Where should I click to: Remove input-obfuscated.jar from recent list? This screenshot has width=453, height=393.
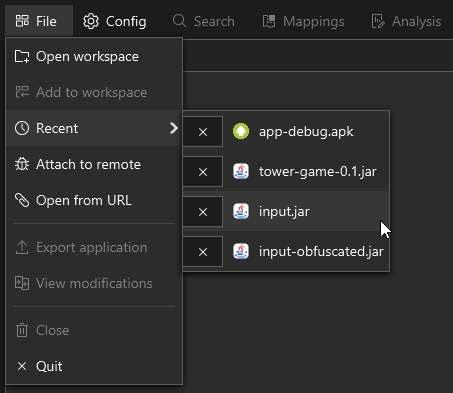[x=203, y=252]
